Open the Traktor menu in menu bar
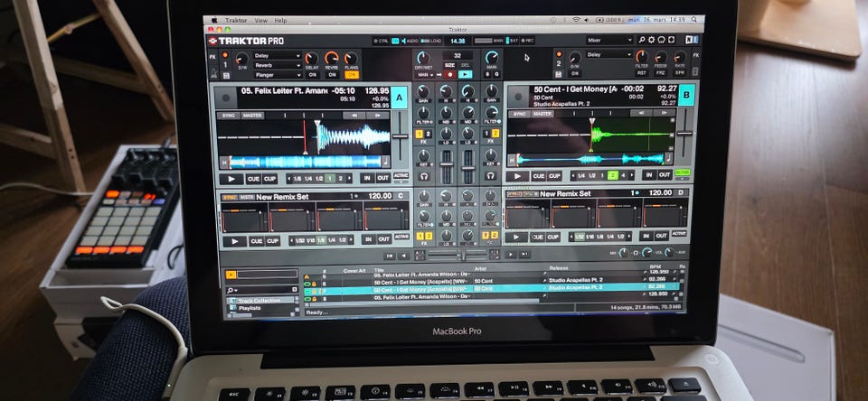Viewport: 868px width, 401px height. point(236,21)
